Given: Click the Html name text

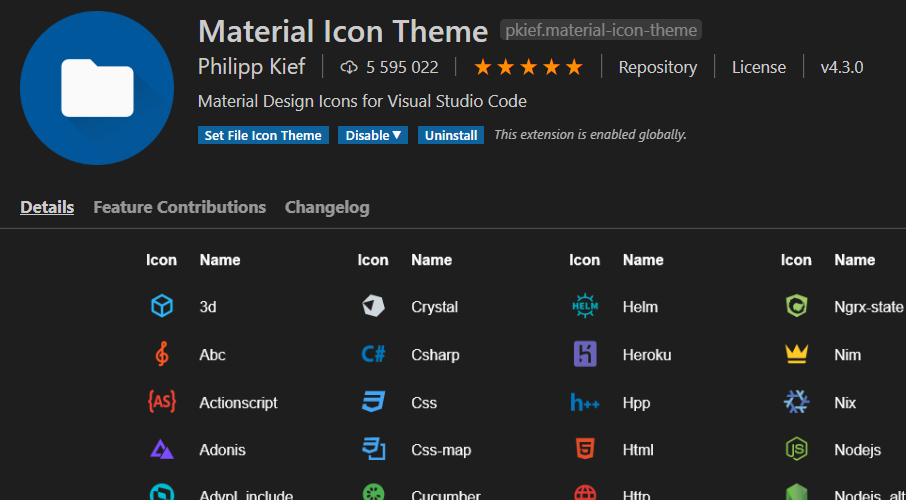Looking at the screenshot, I should click(x=638, y=450).
